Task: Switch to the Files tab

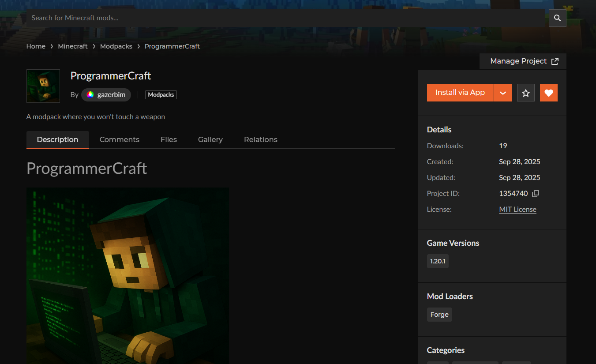Action: 169,139
